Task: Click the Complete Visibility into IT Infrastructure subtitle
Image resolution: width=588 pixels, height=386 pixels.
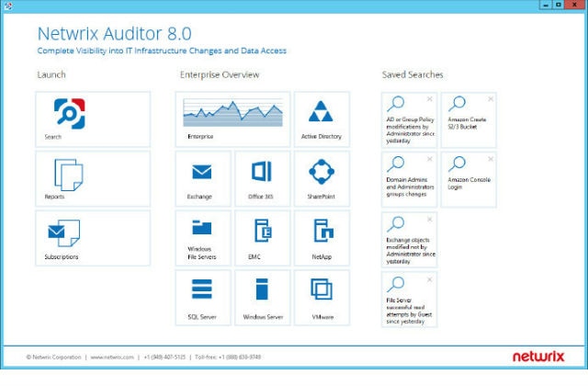Action: pos(162,51)
